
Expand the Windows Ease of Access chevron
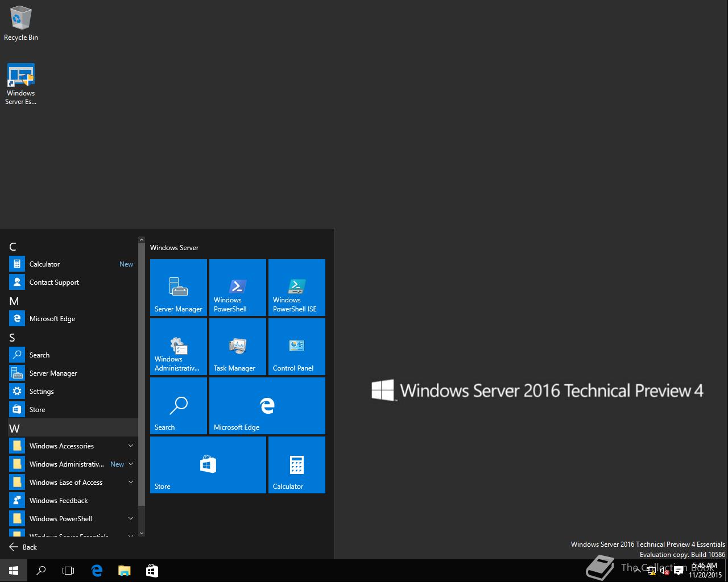coord(131,482)
